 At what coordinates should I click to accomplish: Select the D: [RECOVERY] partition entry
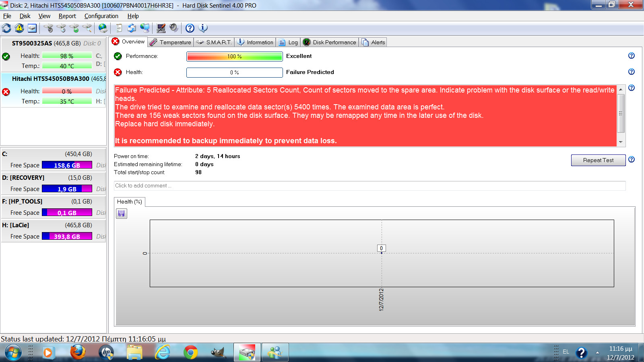(x=53, y=183)
